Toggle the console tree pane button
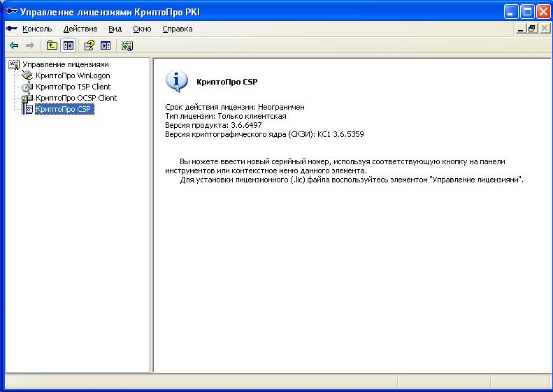The height and width of the screenshot is (392, 553). pos(68,45)
